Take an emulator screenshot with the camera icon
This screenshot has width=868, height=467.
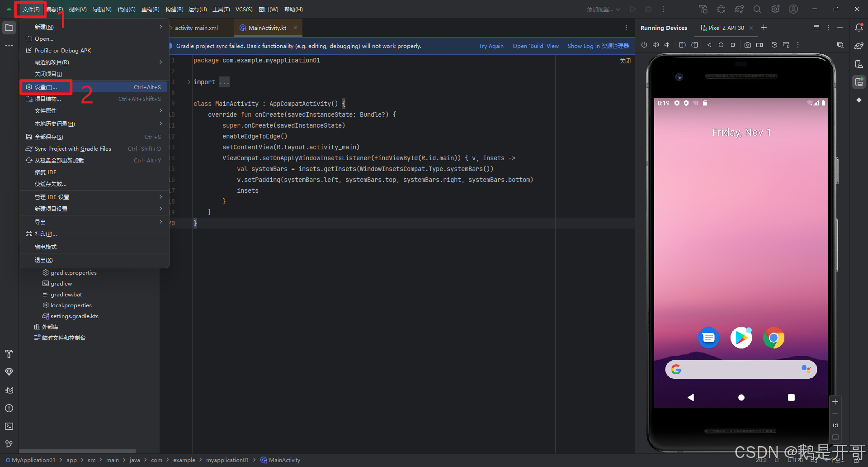click(748, 45)
